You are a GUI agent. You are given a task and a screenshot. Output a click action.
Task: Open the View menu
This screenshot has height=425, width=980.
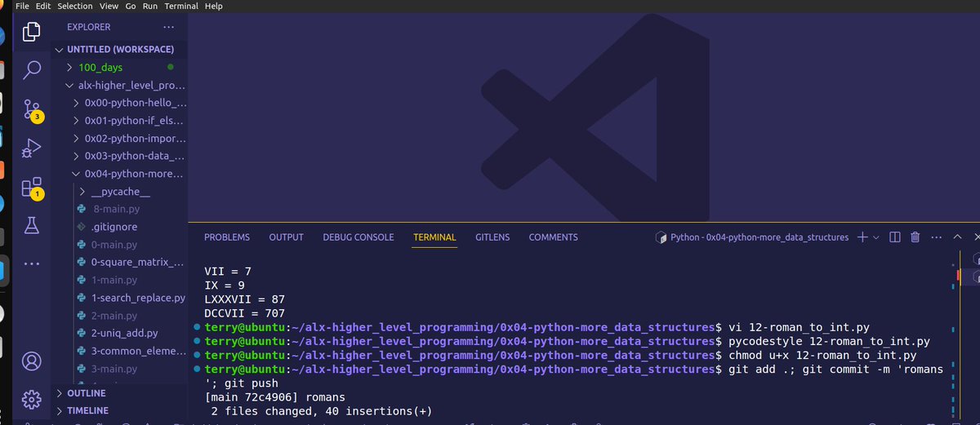[109, 6]
